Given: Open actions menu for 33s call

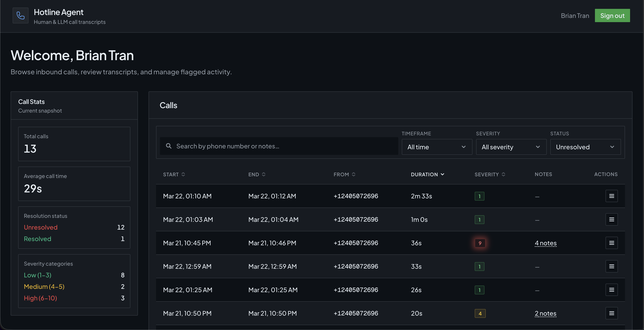Looking at the screenshot, I should 611,266.
